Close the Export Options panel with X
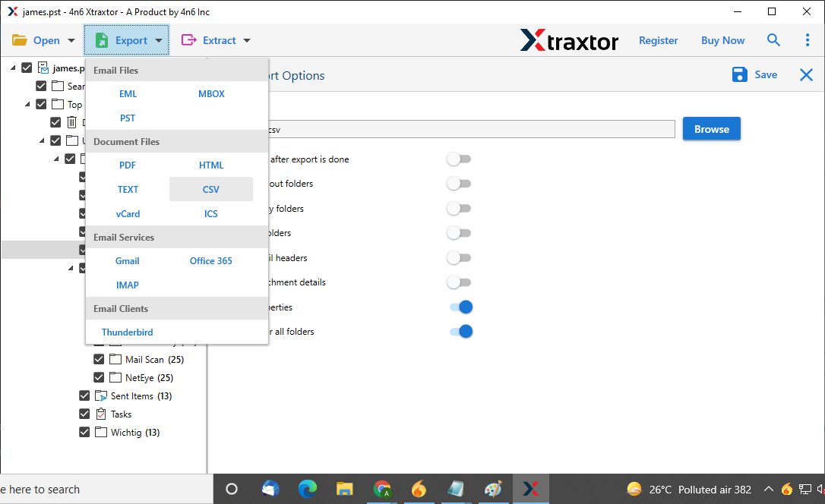 click(806, 74)
